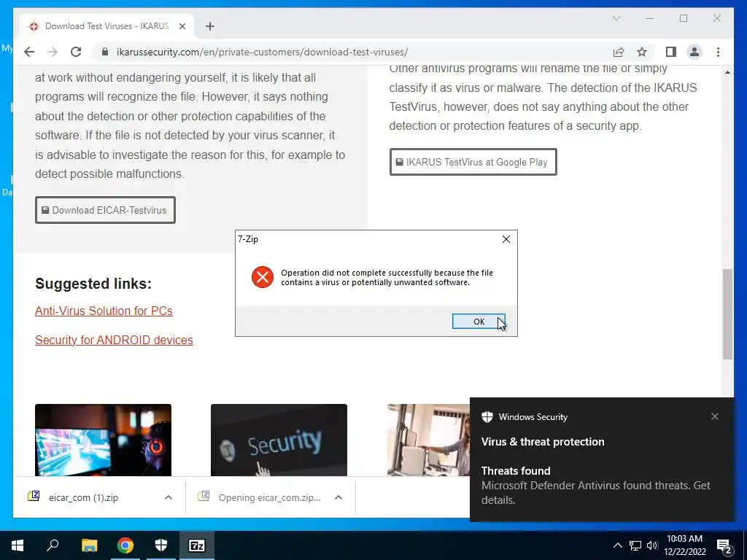This screenshot has height=560, width=747.
Task: Close the Download Test Viruses tab
Action: click(182, 26)
